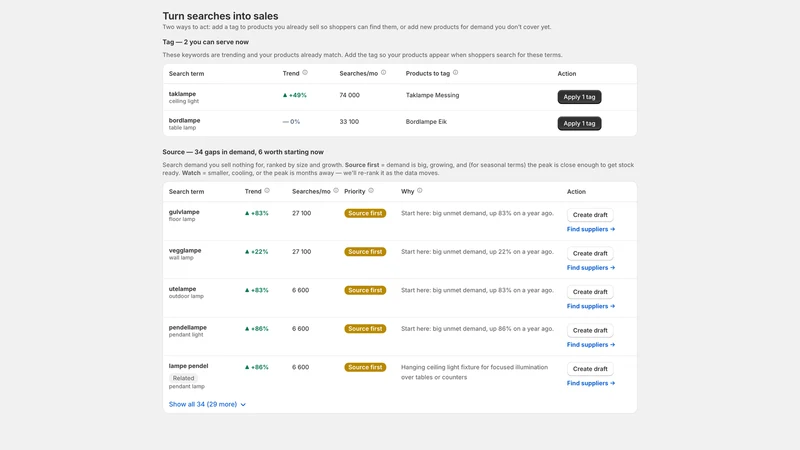
Task: Click the Source first badge for gulvlampe
Action: pos(365,213)
